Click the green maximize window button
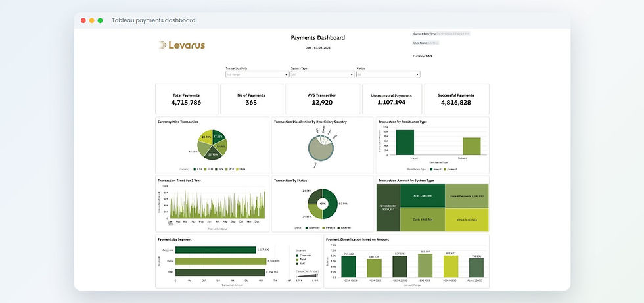The image size is (644, 303). [x=100, y=20]
